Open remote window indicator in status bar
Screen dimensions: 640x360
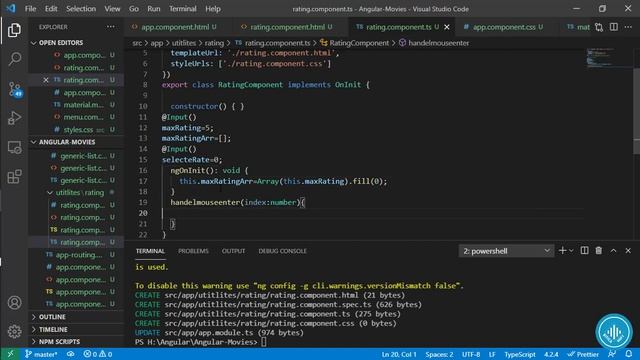coord(10,354)
